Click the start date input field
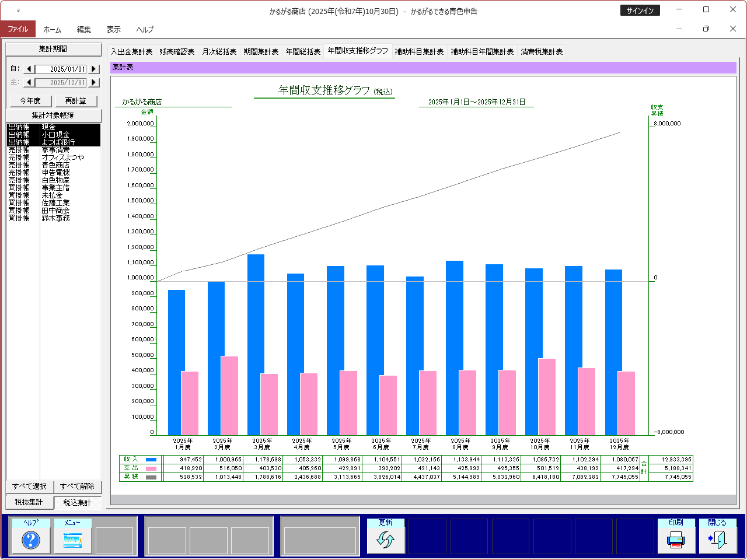 (61, 69)
